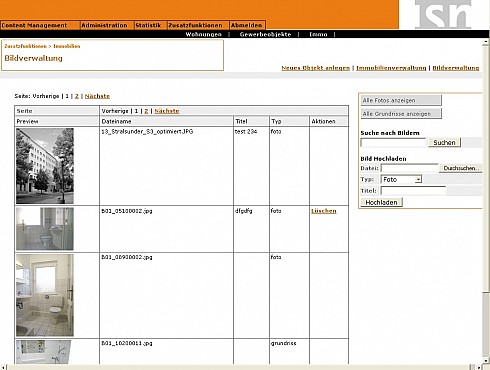Go to page 2 in table header pagination
The image size is (490, 370).
coord(146,111)
